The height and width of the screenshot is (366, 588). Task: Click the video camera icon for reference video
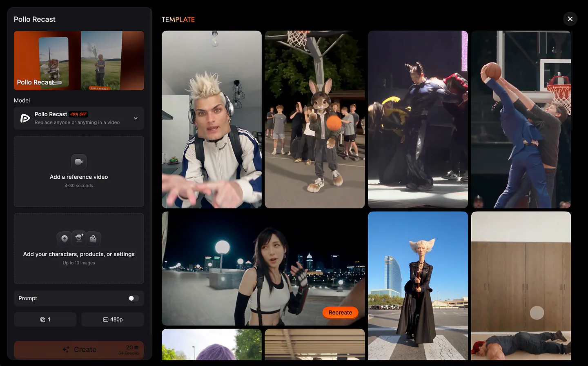pyautogui.click(x=79, y=162)
